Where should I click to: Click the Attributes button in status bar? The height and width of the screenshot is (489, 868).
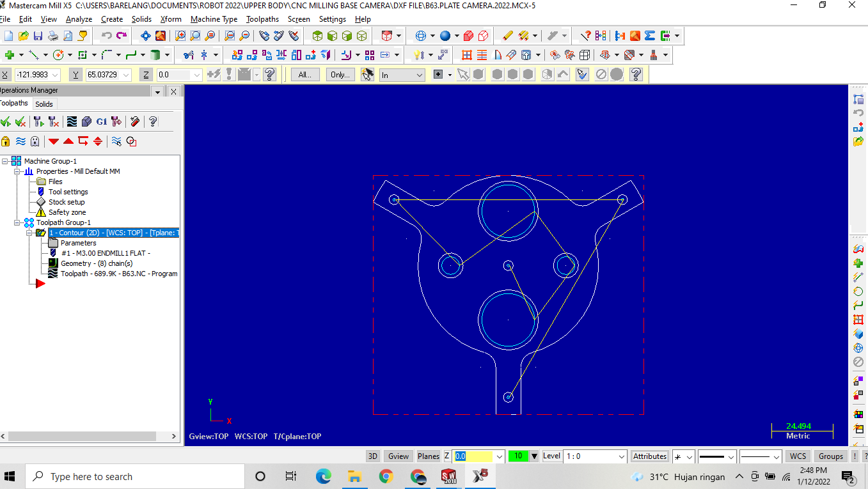tap(649, 456)
